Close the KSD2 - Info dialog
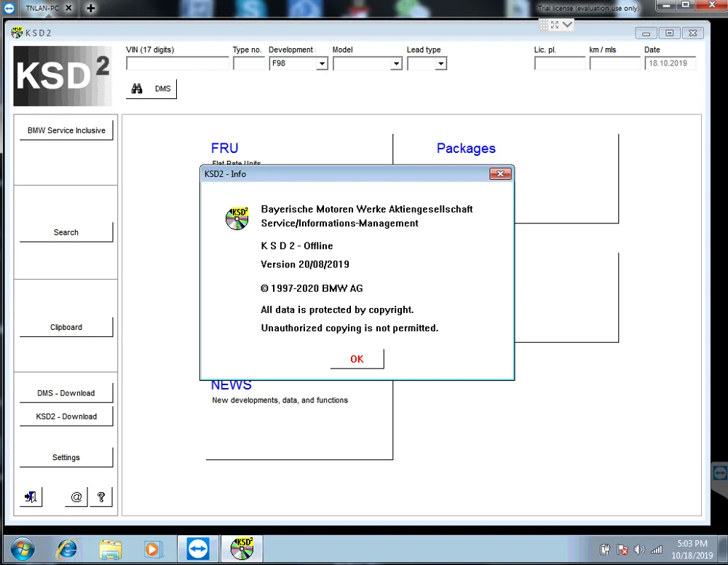This screenshot has width=728, height=565. coord(500,173)
